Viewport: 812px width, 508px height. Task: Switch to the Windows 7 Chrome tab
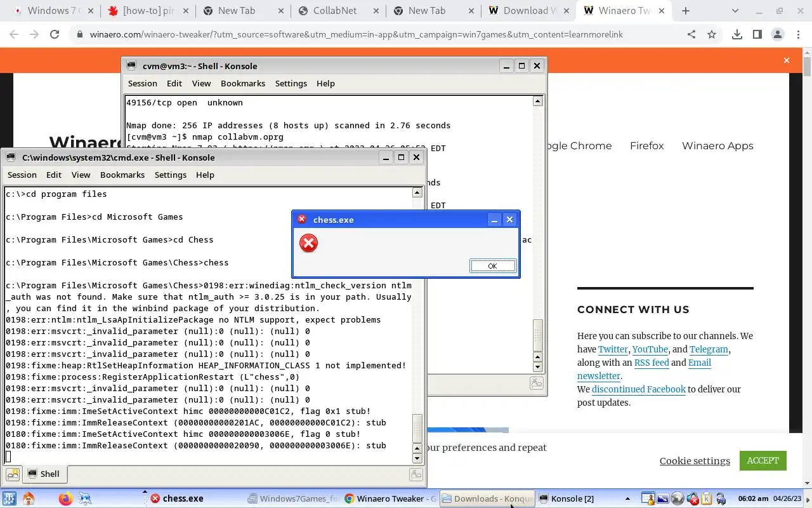click(53, 11)
